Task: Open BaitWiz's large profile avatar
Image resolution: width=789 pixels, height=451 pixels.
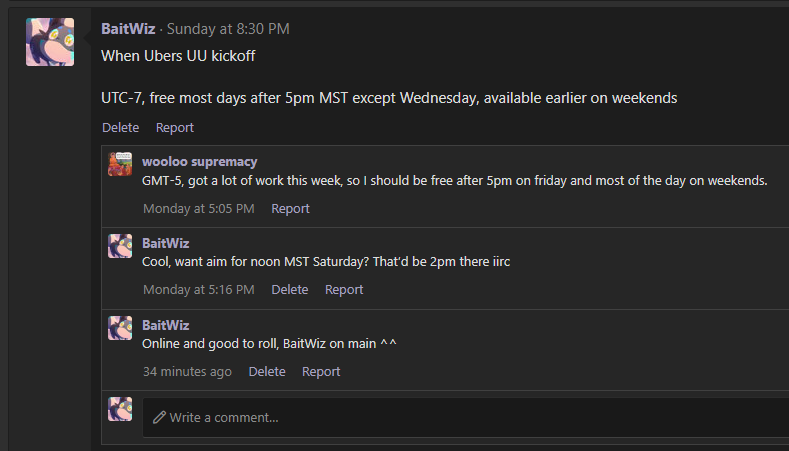Action: tap(50, 42)
